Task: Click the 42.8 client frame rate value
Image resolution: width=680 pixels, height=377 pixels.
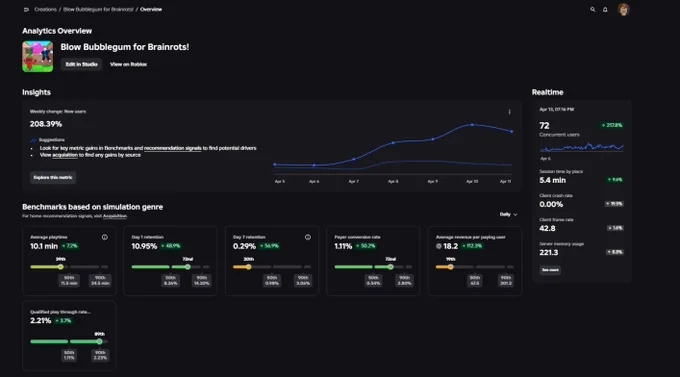Action: click(547, 228)
